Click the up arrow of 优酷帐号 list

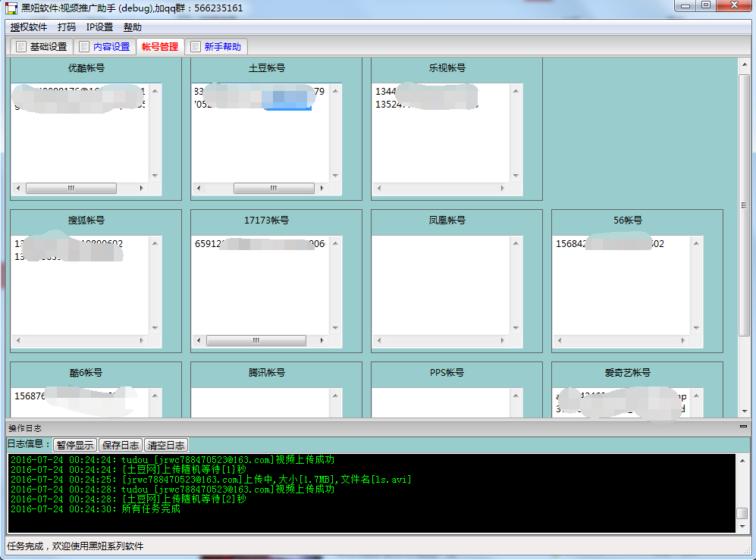[155, 91]
